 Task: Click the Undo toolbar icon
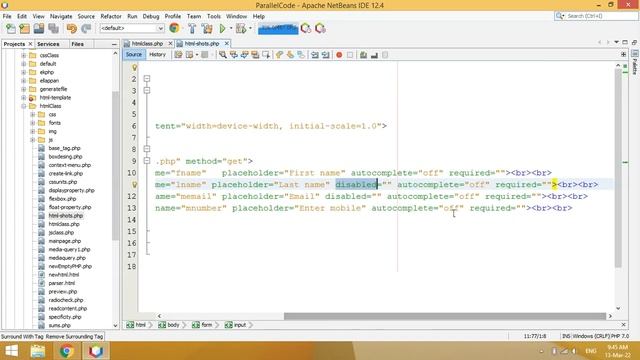71,29
